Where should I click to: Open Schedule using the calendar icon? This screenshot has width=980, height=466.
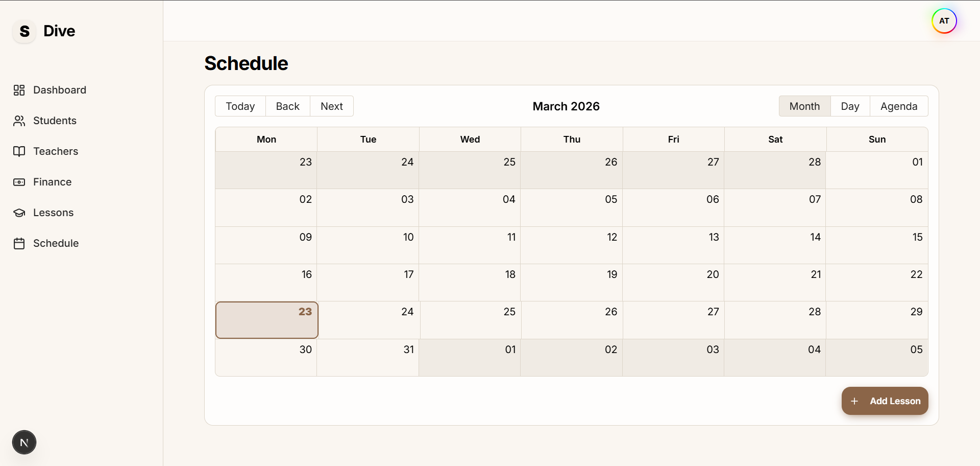click(x=19, y=243)
